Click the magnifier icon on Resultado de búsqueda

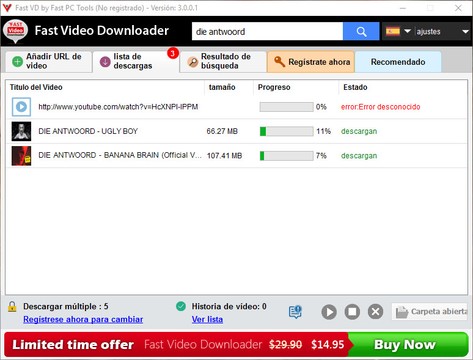click(x=193, y=62)
